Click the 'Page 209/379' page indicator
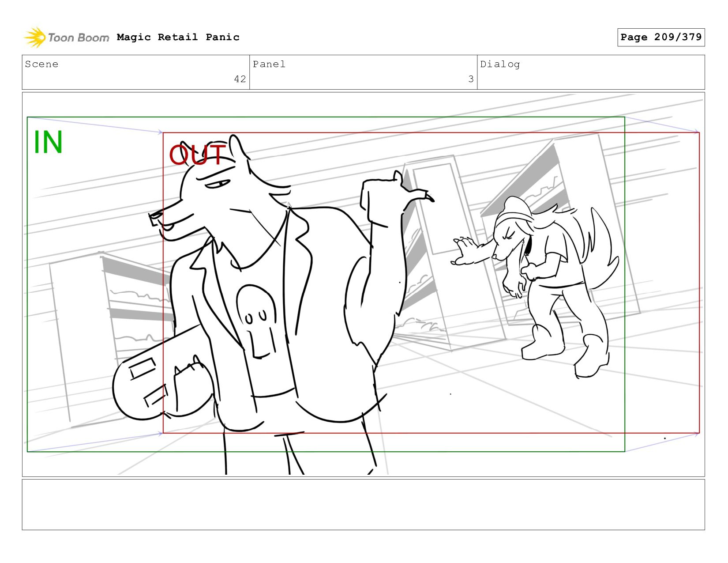The image size is (728, 563). 661,37
